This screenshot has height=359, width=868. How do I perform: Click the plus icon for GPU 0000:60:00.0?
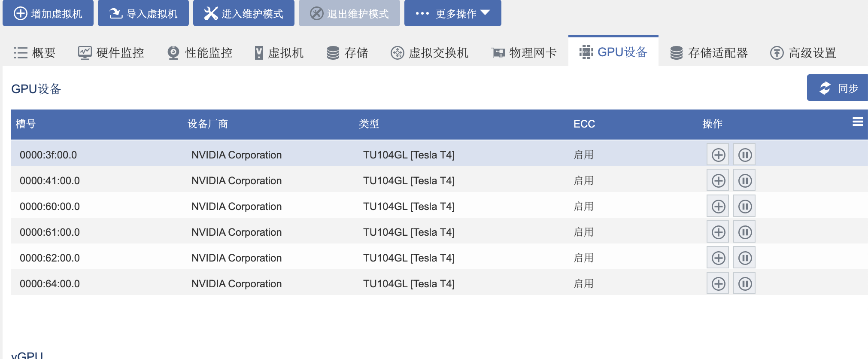pyautogui.click(x=718, y=206)
